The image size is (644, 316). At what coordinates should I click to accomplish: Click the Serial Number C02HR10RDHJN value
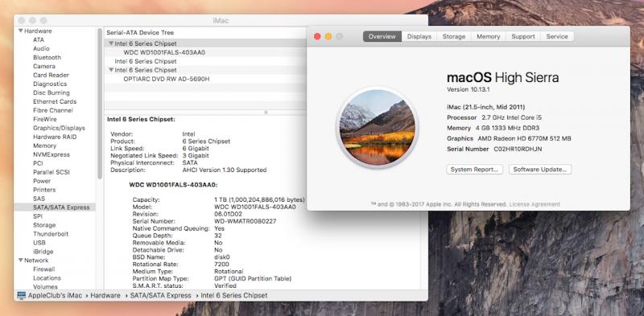tap(518, 150)
